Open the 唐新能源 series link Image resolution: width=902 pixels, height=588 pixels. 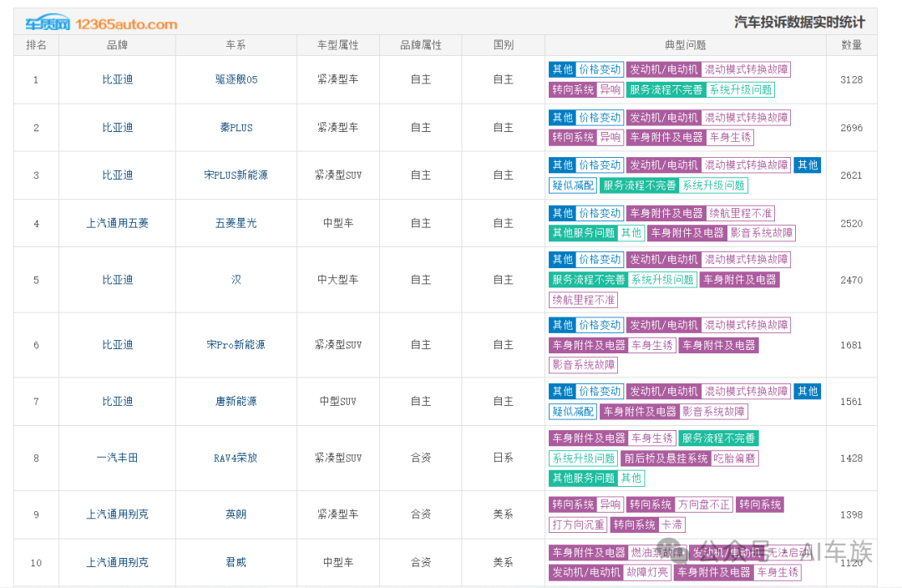[x=236, y=401]
